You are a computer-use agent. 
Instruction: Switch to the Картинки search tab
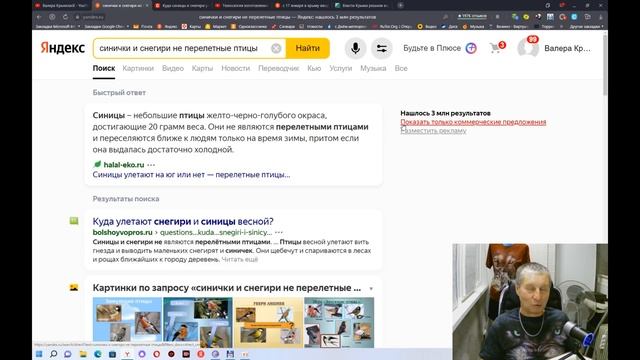click(138, 68)
